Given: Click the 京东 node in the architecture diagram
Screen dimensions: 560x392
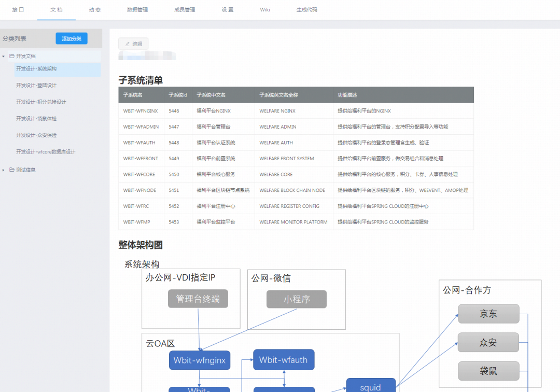Looking at the screenshot, I should click(488, 314).
